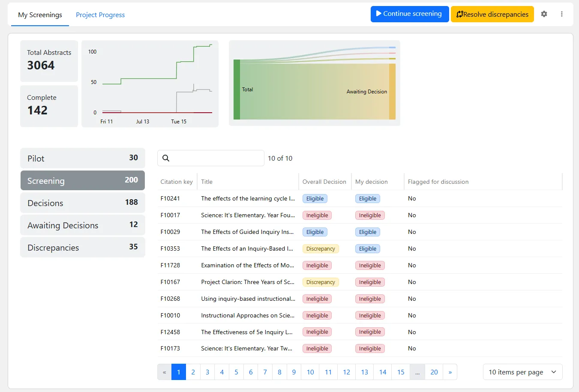579x392 pixels.
Task: Go to previous page with « button
Action: (x=165, y=372)
